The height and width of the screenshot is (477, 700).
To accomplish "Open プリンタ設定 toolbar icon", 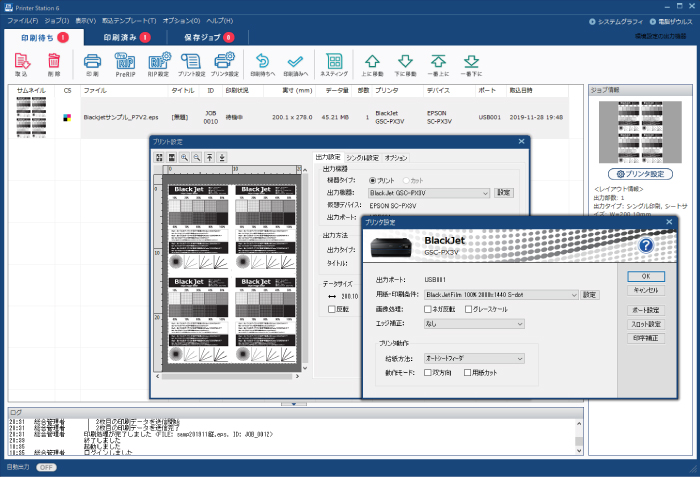I will pyautogui.click(x=225, y=64).
